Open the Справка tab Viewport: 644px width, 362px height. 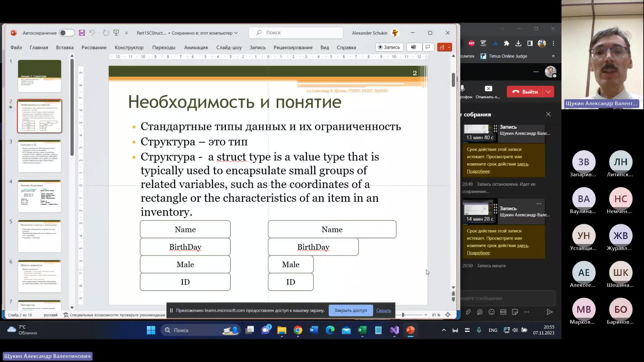click(x=346, y=47)
